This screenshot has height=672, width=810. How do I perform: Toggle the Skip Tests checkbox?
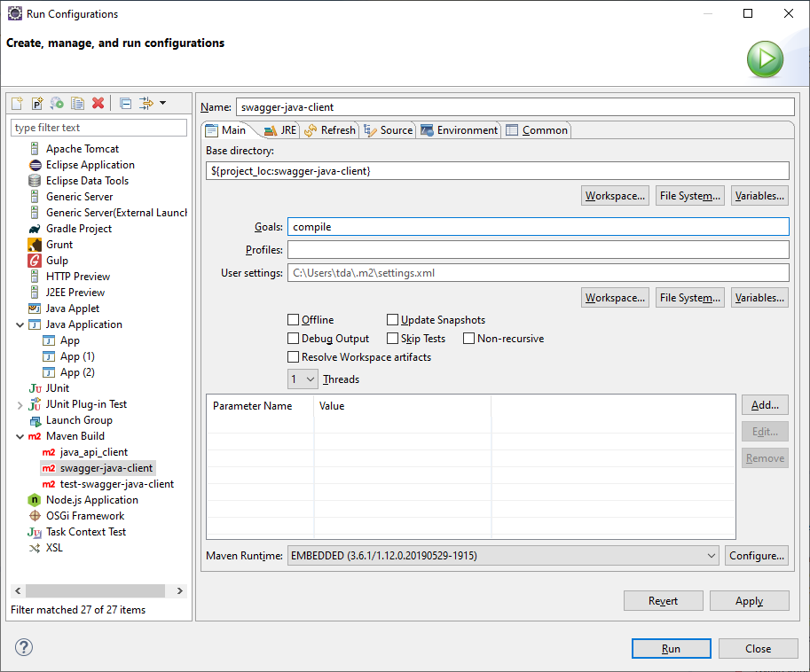click(393, 339)
